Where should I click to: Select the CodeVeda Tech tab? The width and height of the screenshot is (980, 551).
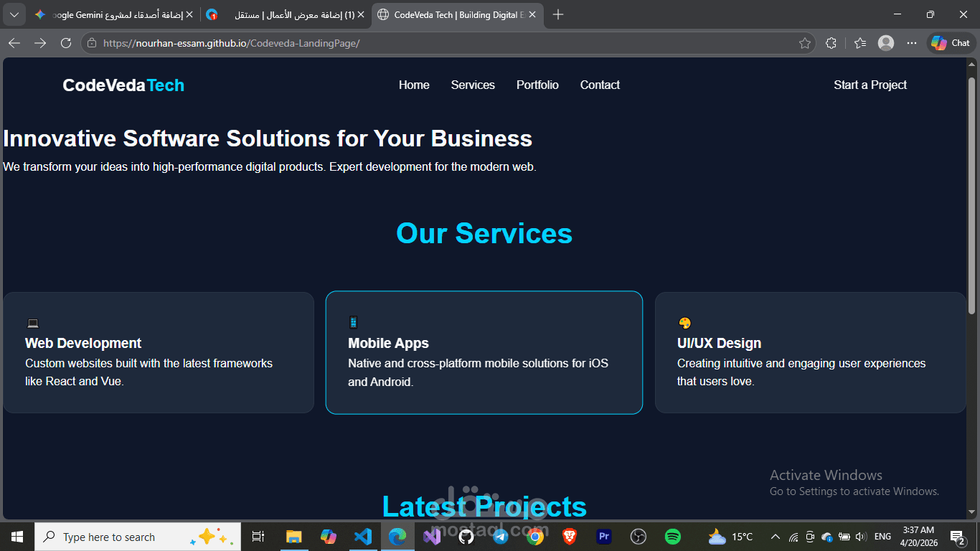point(457,14)
